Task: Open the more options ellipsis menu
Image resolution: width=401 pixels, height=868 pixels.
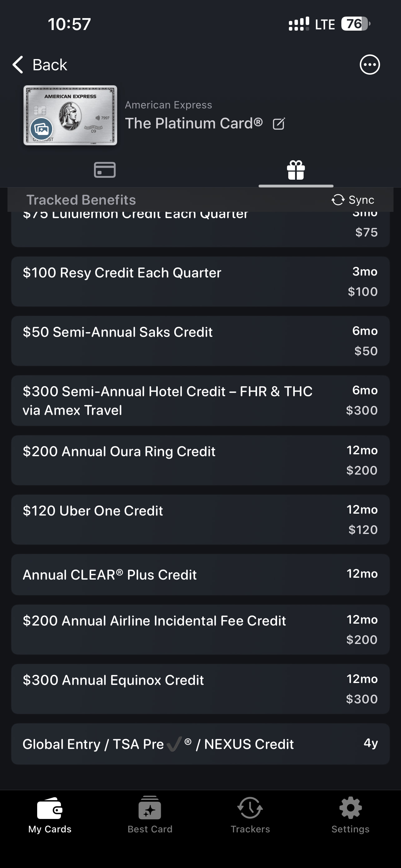Action: pyautogui.click(x=369, y=65)
